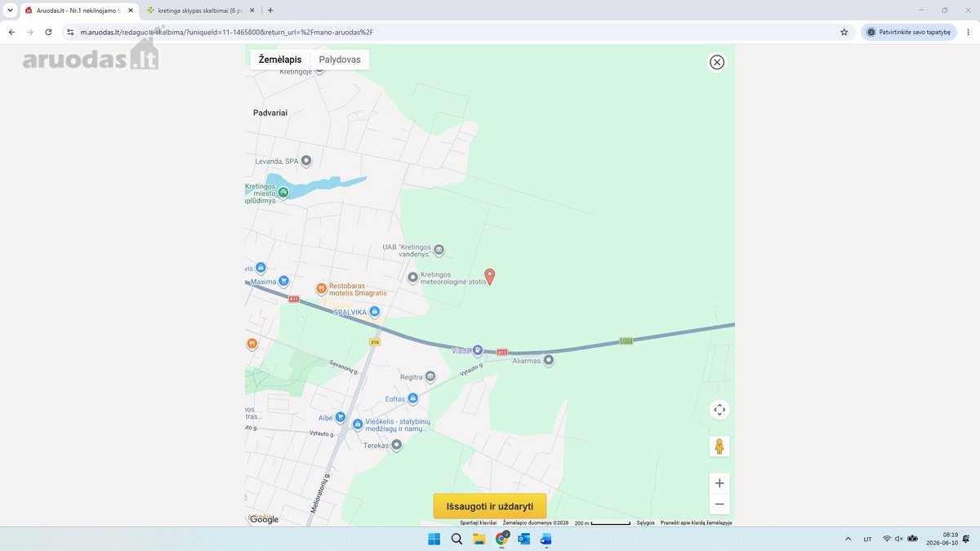Click the Viada gas station marker

[478, 350]
